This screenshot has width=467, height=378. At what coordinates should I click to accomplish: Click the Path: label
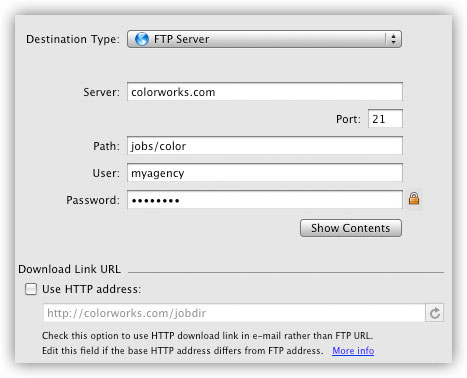[x=106, y=146]
